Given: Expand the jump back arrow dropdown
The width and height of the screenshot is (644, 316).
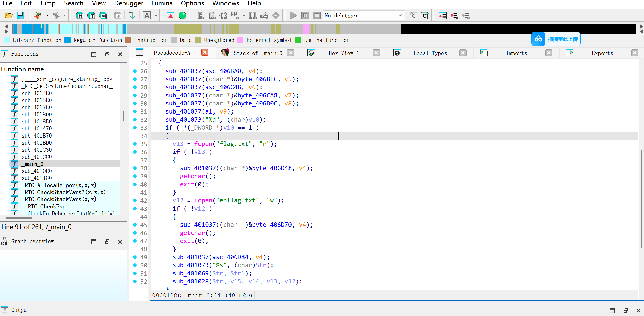Looking at the screenshot, I should click(x=47, y=16).
